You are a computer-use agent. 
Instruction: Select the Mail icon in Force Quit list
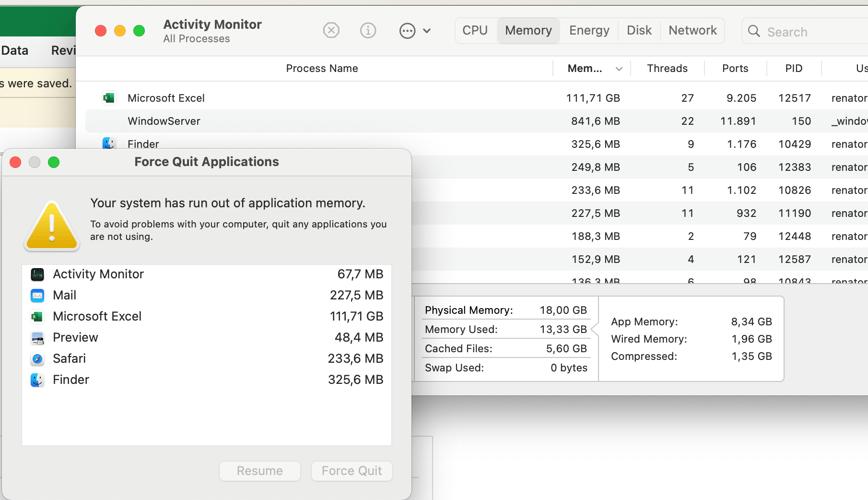[37, 296]
